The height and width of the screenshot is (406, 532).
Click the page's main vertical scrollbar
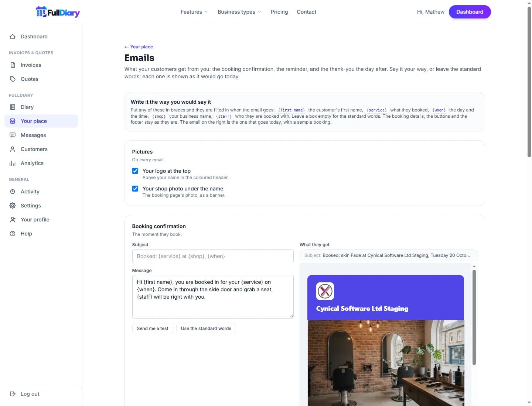tap(529, 82)
